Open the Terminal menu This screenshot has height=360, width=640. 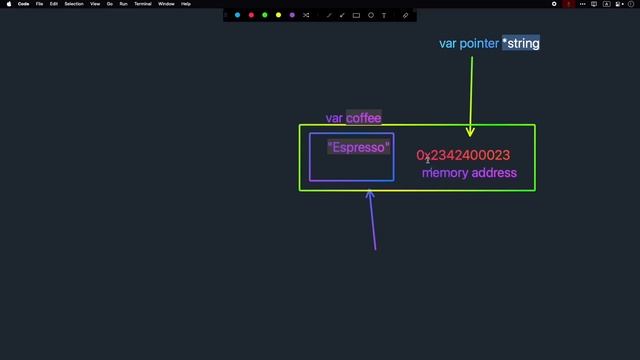[x=143, y=4]
